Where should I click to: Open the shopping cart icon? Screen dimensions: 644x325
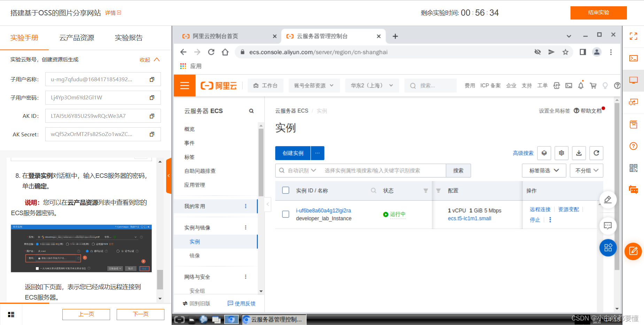(x=593, y=85)
